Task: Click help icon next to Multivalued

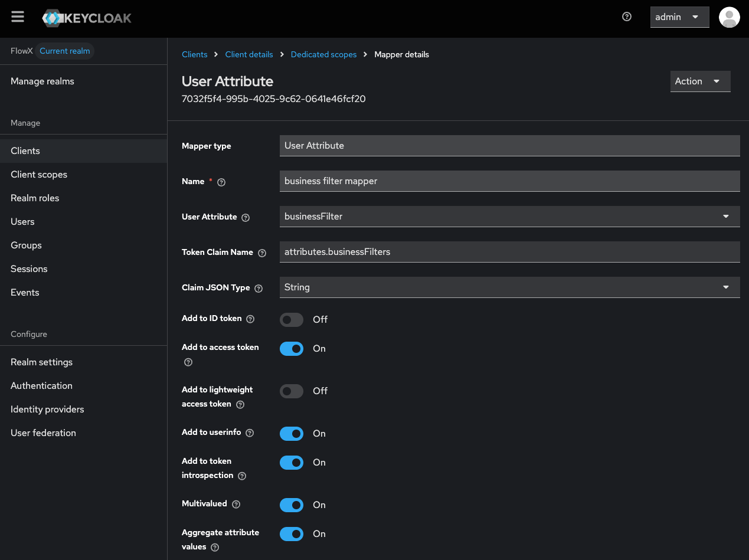Action: pos(236,505)
